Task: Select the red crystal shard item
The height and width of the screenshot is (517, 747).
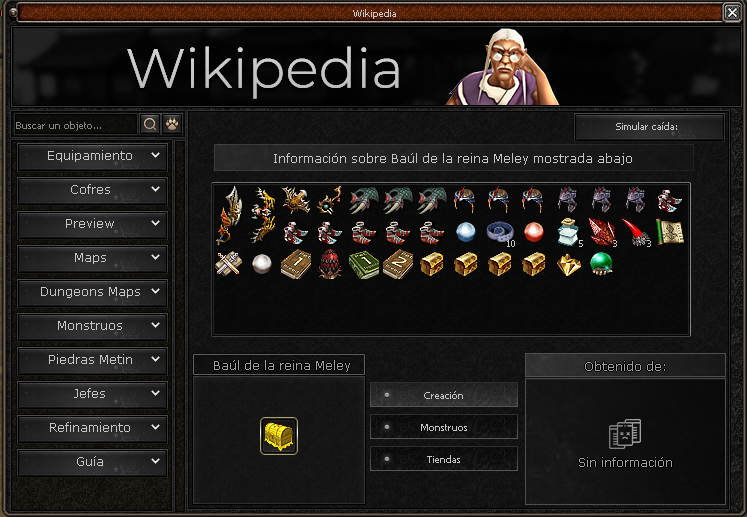Action: (602, 233)
